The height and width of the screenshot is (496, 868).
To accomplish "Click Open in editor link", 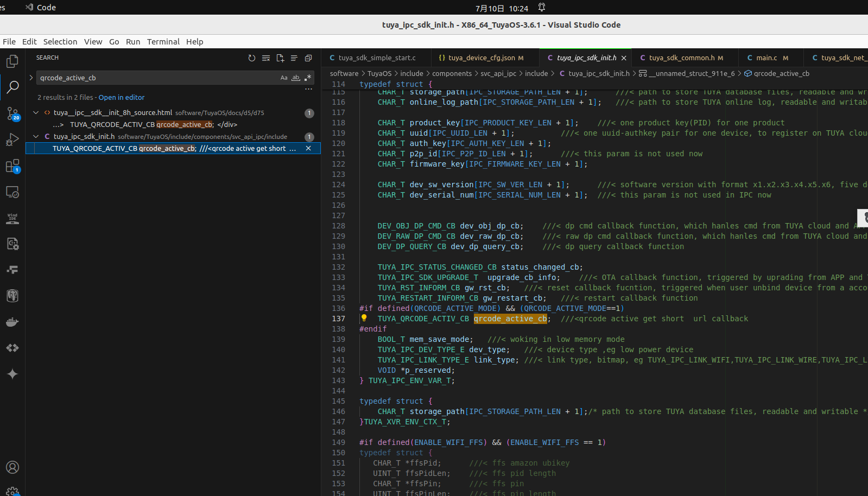I will (122, 98).
